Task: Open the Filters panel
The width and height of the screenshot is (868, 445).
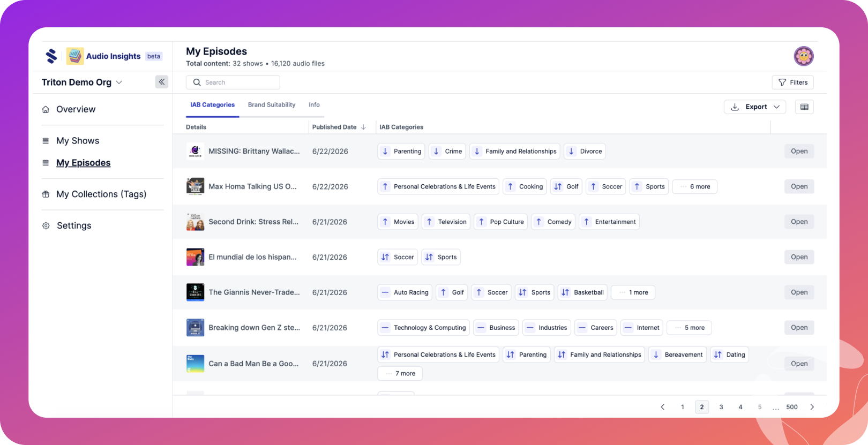Action: pos(793,82)
